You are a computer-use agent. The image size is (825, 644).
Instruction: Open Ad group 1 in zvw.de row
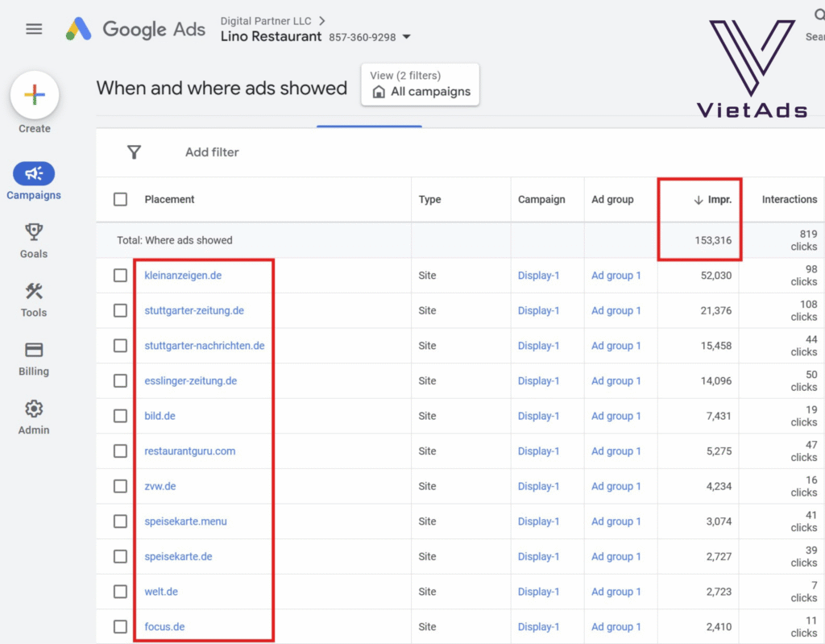tap(616, 486)
